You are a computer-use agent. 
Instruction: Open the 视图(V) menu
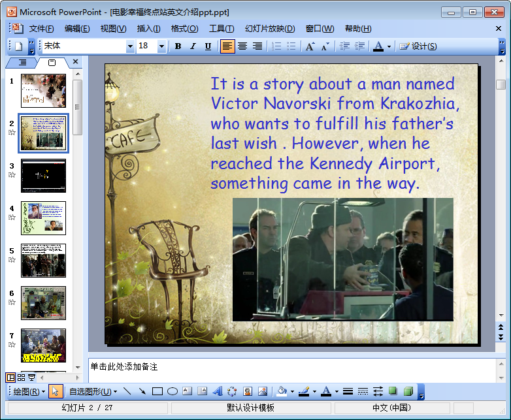[x=113, y=29]
